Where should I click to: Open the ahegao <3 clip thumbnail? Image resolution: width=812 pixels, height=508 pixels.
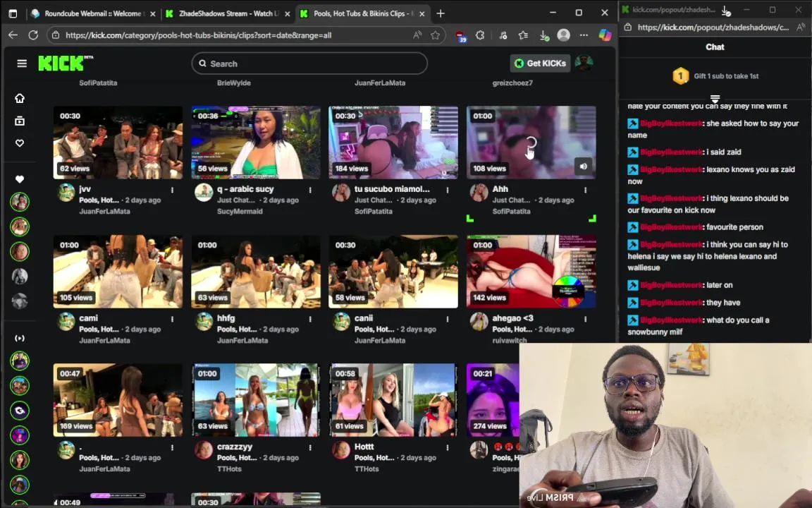[531, 272]
